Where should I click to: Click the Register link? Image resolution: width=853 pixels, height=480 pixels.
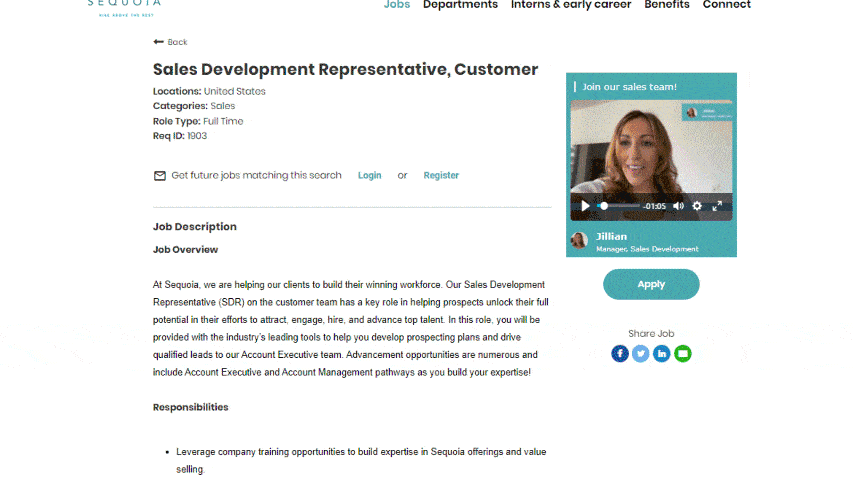[x=441, y=175]
